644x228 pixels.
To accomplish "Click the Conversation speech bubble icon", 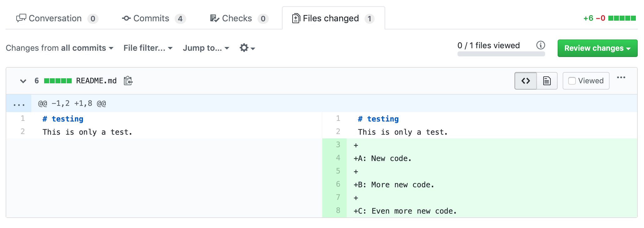I will pos(21,18).
